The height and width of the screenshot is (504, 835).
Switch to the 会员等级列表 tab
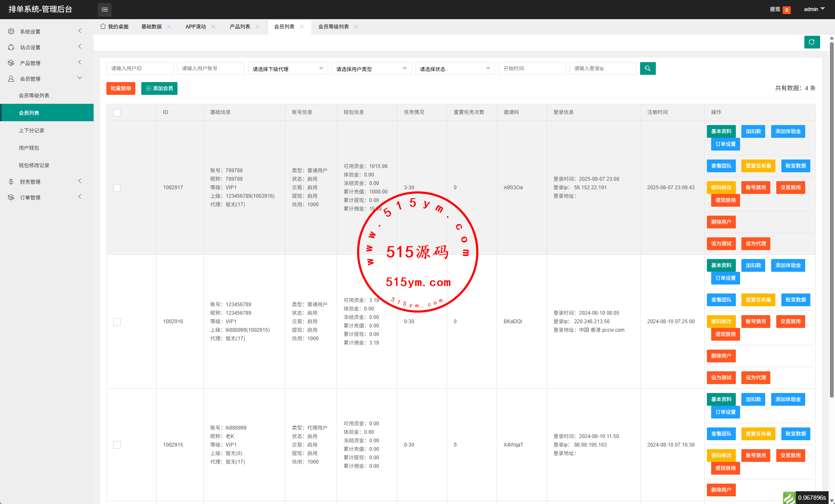click(333, 26)
